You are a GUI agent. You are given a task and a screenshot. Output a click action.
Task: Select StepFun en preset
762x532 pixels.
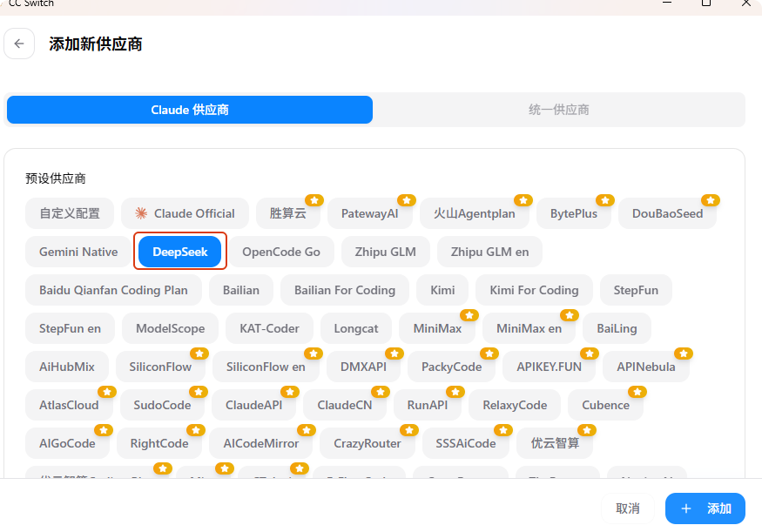click(x=70, y=328)
